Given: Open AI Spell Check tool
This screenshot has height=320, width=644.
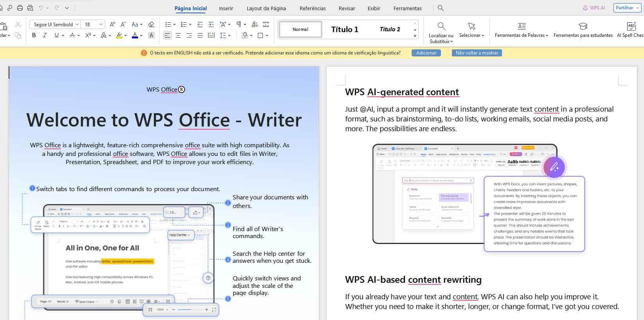Looking at the screenshot, I should pyautogui.click(x=631, y=30).
